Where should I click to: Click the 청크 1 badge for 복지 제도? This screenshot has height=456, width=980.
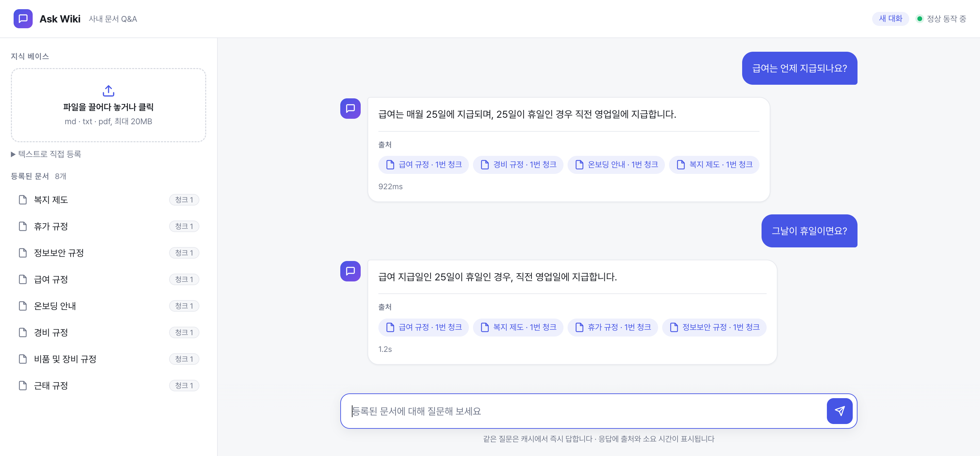pyautogui.click(x=184, y=200)
